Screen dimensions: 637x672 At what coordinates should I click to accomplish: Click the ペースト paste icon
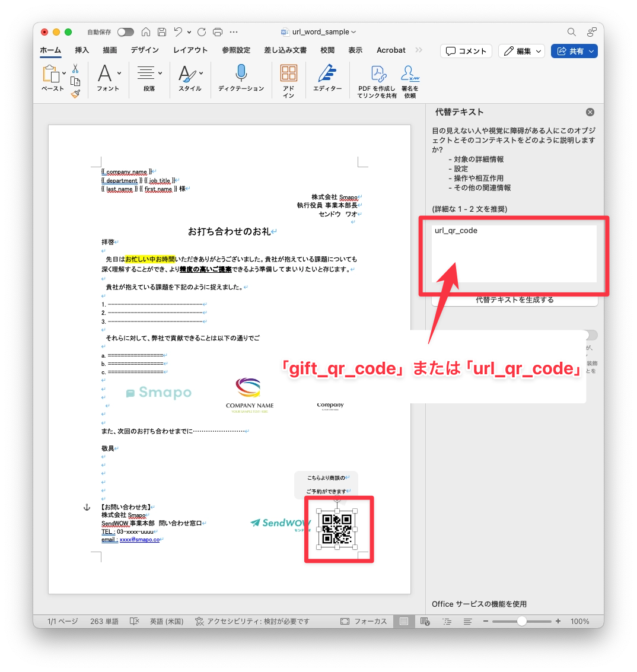(50, 74)
